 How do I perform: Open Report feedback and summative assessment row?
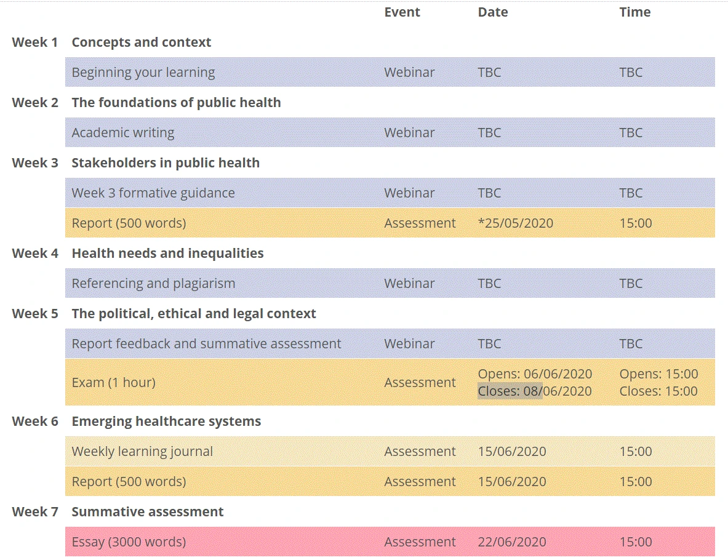[206, 344]
